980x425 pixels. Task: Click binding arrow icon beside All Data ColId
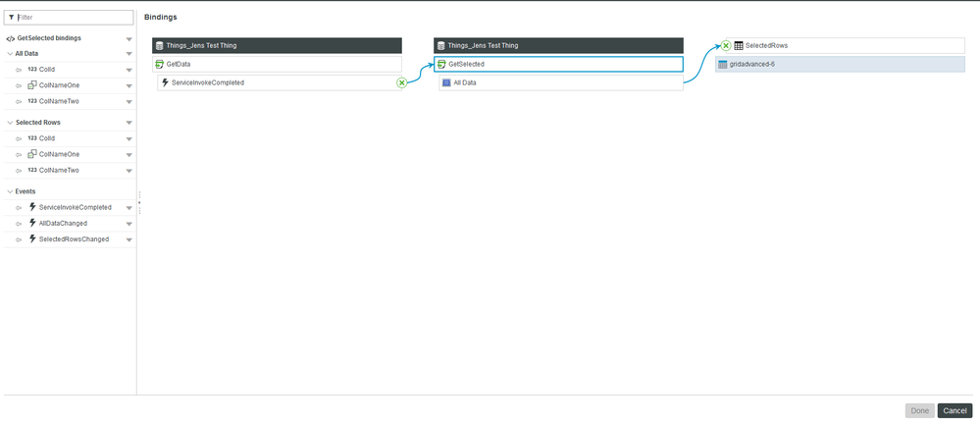tap(19, 70)
